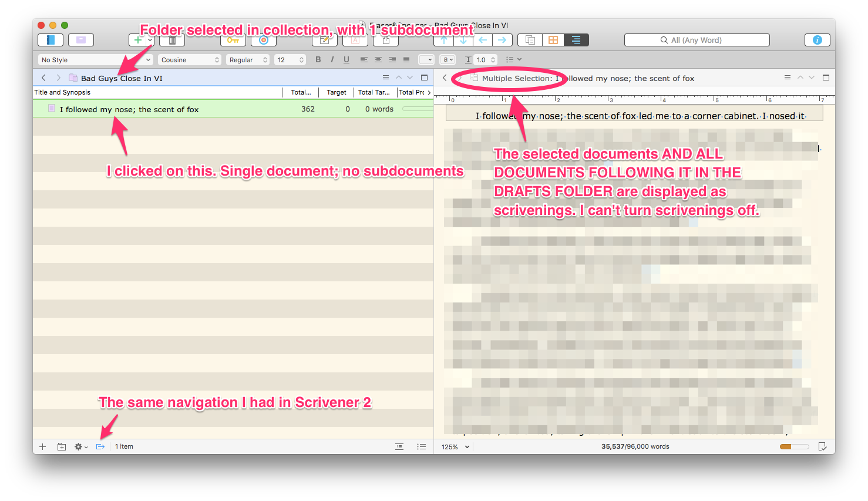Click the All (Any Word) search field
The height and width of the screenshot is (501, 868).
tap(697, 40)
